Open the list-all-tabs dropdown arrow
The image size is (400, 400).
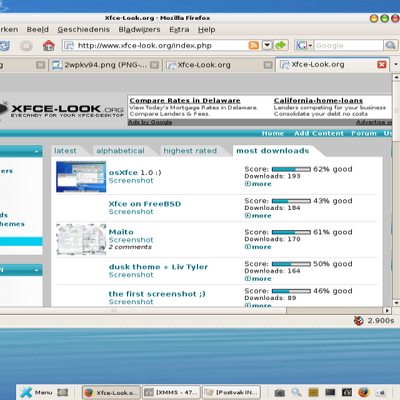point(395,64)
